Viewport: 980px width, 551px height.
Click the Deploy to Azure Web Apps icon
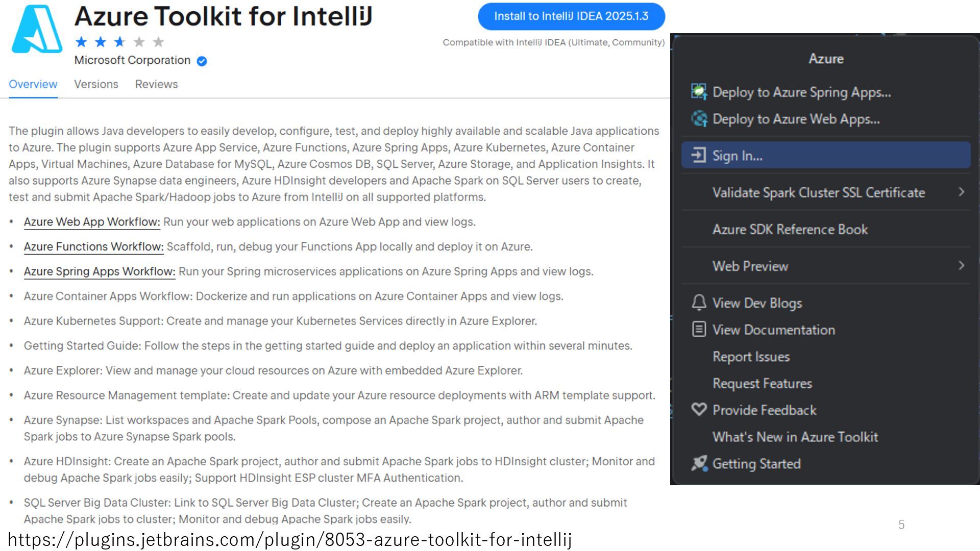[699, 119]
